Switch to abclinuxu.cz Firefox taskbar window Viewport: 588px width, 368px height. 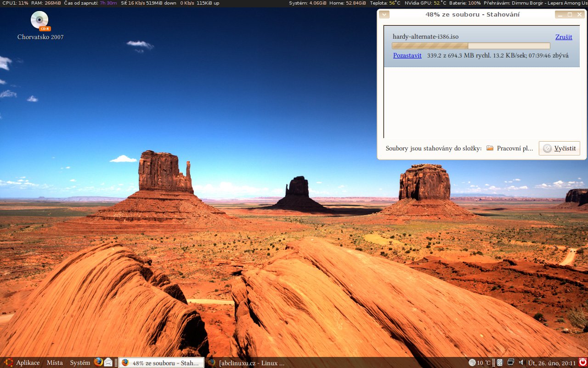(247, 362)
